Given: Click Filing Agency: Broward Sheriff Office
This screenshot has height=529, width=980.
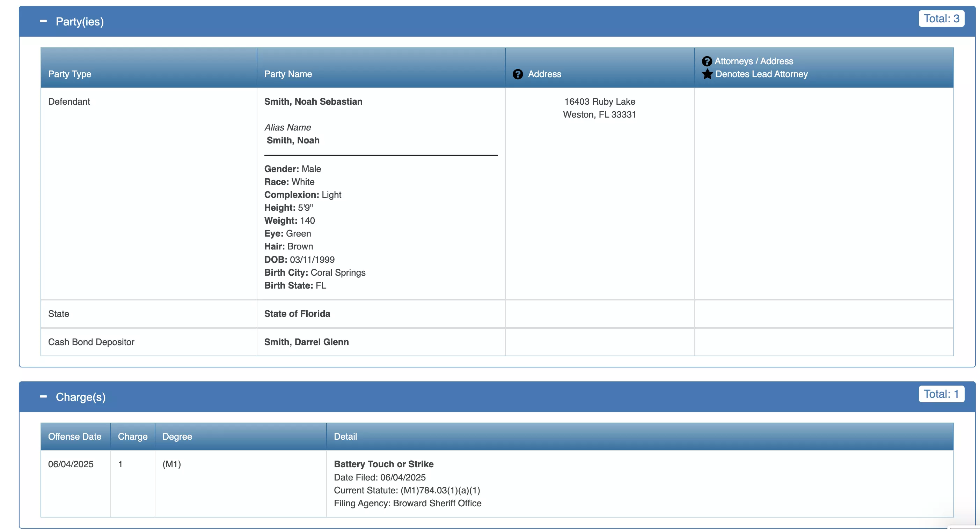Looking at the screenshot, I should (408, 503).
